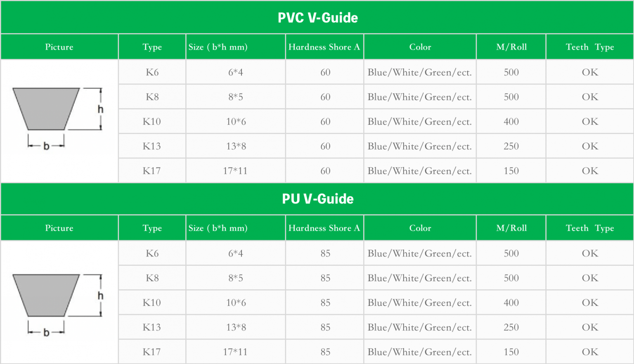
Task: Click the 17*11 size cell in PVC table
Action: point(235,171)
